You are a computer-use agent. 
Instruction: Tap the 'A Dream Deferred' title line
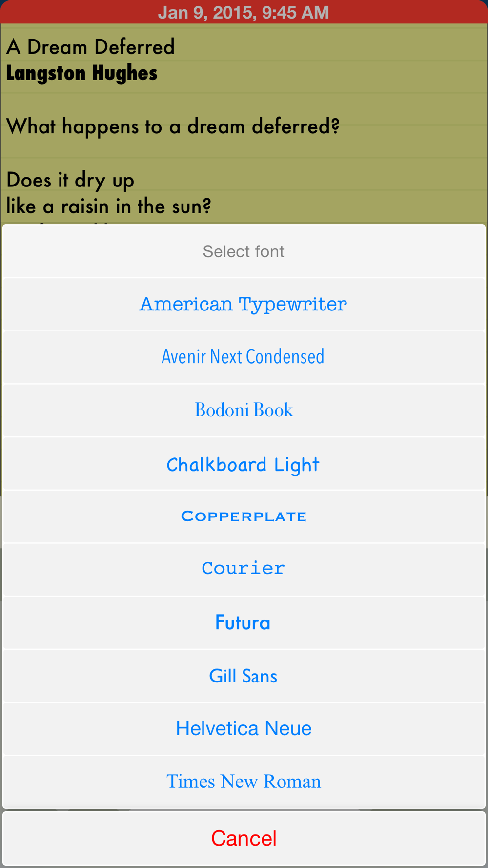pyautogui.click(x=90, y=47)
